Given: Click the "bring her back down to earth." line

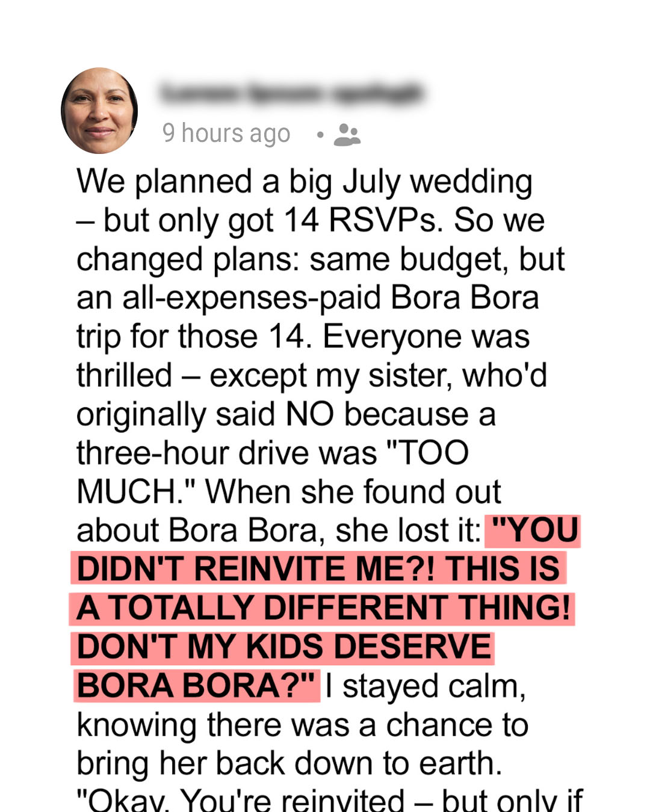Looking at the screenshot, I should click(x=289, y=763).
